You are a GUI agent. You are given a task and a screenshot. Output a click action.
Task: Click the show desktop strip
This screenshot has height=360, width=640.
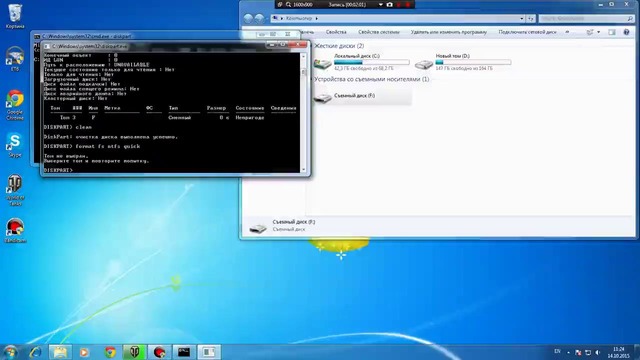pos(637,352)
